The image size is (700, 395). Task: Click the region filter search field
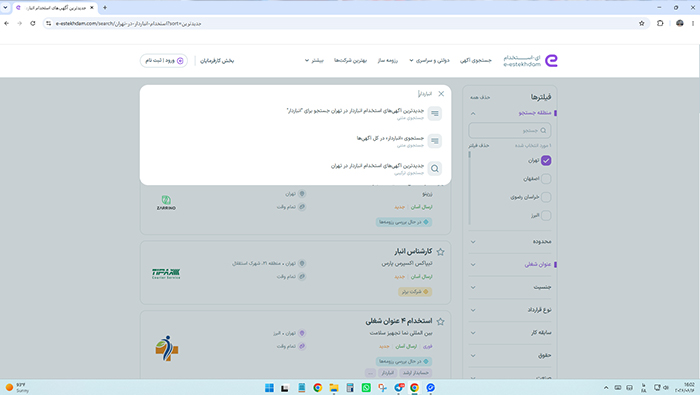tap(509, 130)
